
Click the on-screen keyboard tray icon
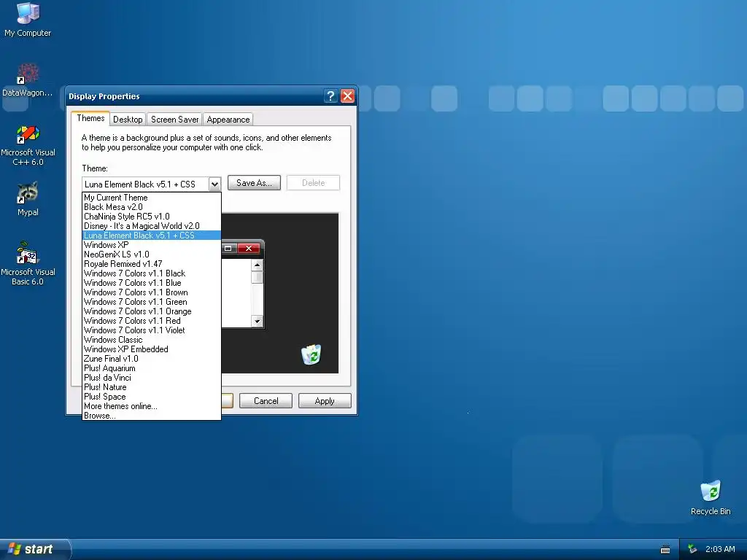(665, 550)
